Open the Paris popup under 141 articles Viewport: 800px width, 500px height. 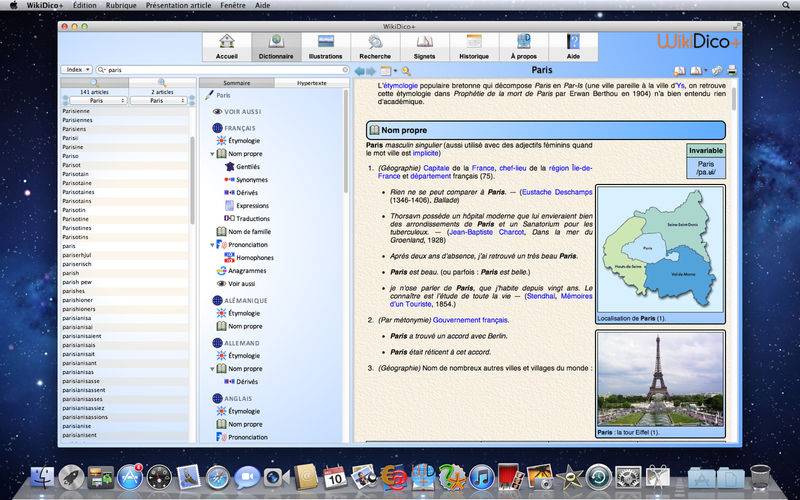[x=98, y=101]
